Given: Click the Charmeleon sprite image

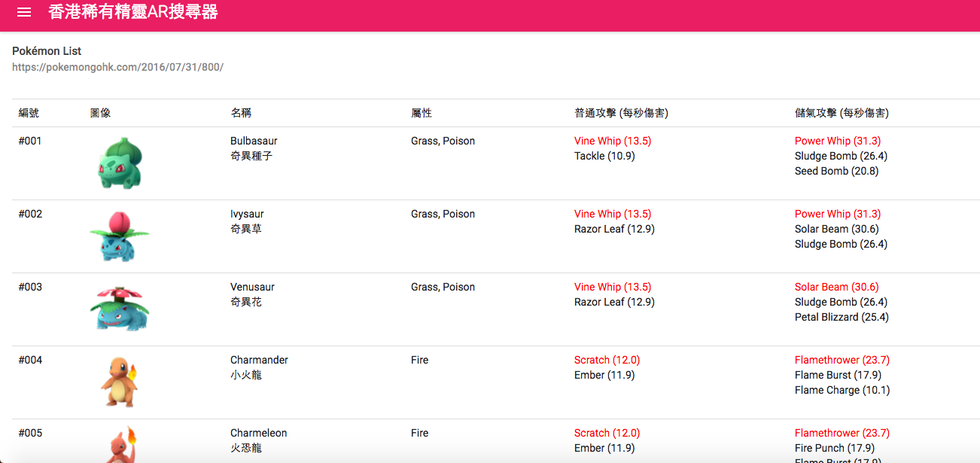Looking at the screenshot, I should pyautogui.click(x=120, y=445).
